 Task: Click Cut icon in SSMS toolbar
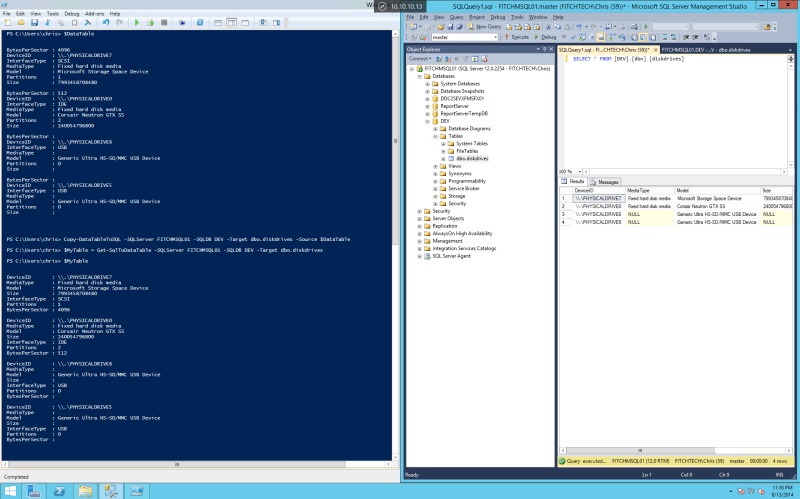548,27
